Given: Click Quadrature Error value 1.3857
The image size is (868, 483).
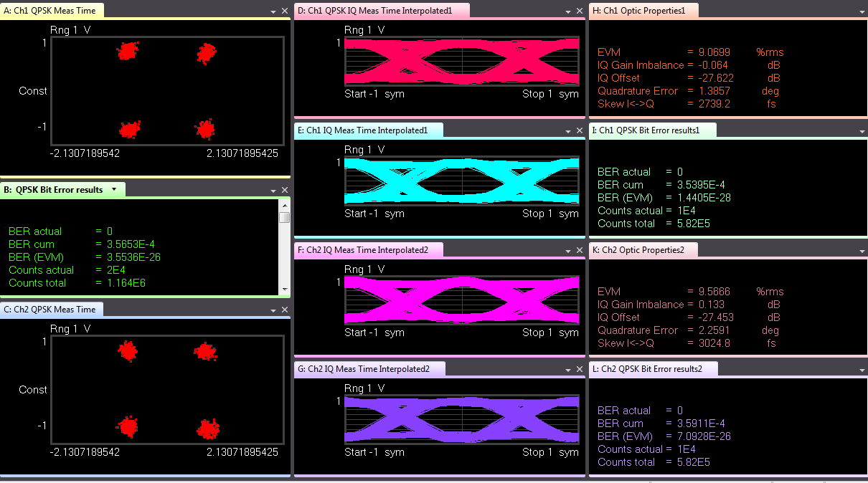Looking at the screenshot, I should pyautogui.click(x=714, y=91).
